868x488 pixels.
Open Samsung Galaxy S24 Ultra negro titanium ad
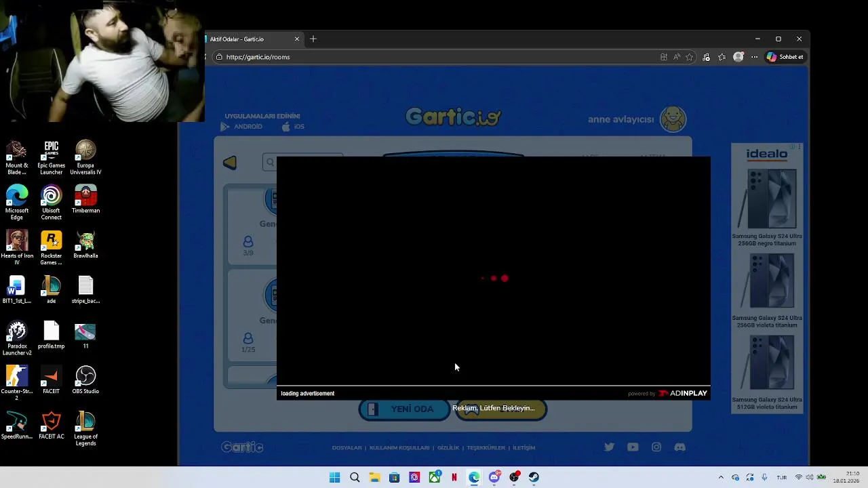767,207
